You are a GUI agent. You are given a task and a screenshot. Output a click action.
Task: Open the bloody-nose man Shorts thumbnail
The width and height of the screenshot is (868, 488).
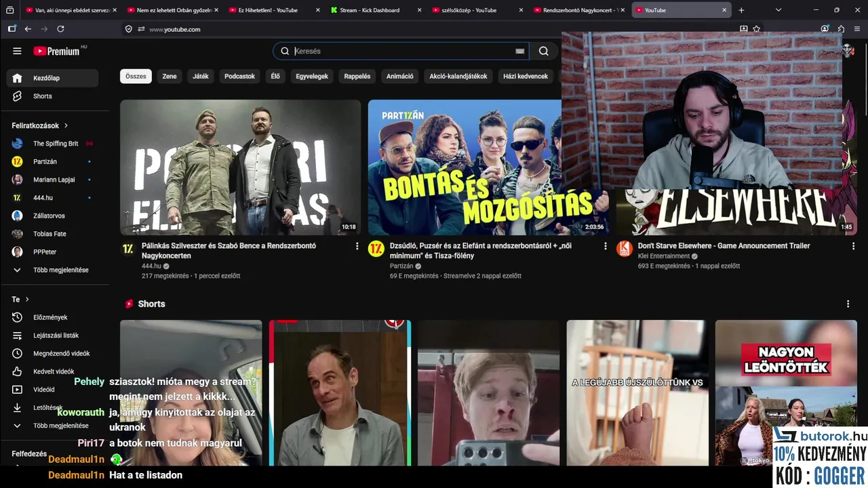[x=489, y=393]
